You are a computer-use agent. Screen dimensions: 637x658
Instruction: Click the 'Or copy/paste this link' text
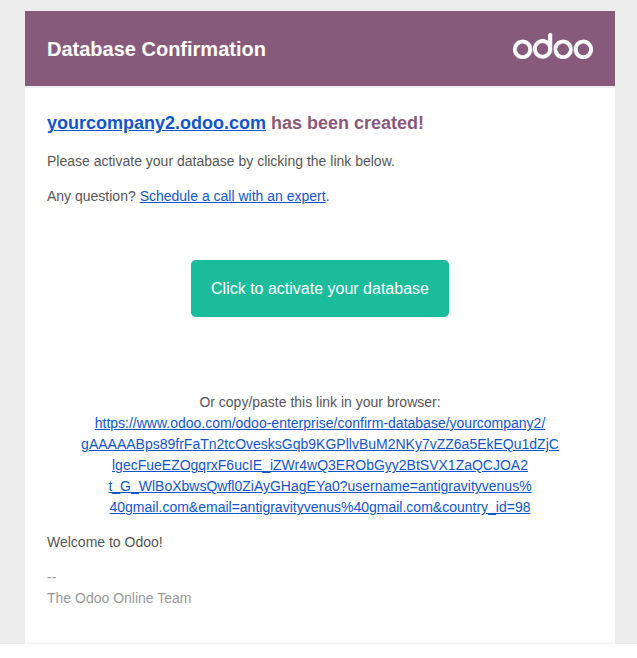pos(319,402)
